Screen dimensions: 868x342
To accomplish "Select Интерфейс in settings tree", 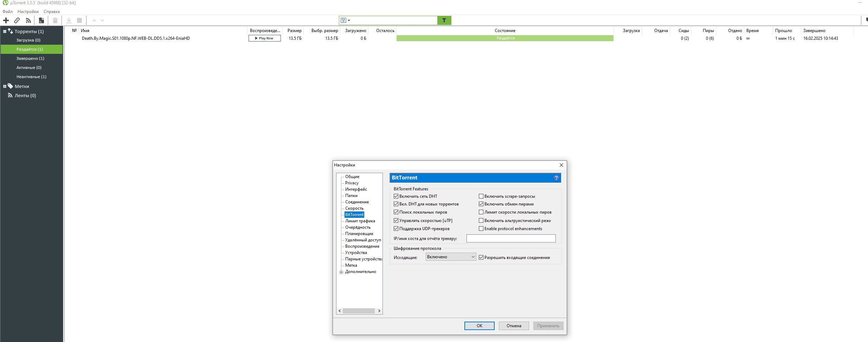I will pos(356,189).
